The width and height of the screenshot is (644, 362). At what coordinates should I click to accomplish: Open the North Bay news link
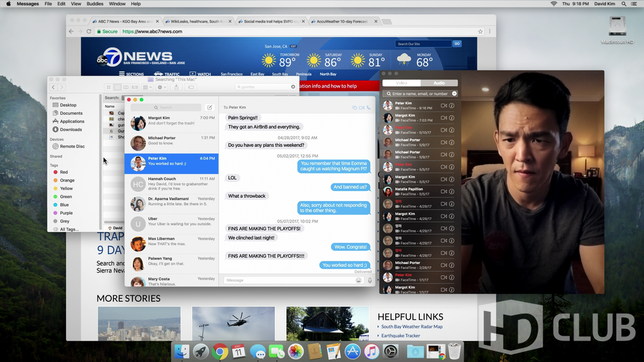[x=328, y=74]
